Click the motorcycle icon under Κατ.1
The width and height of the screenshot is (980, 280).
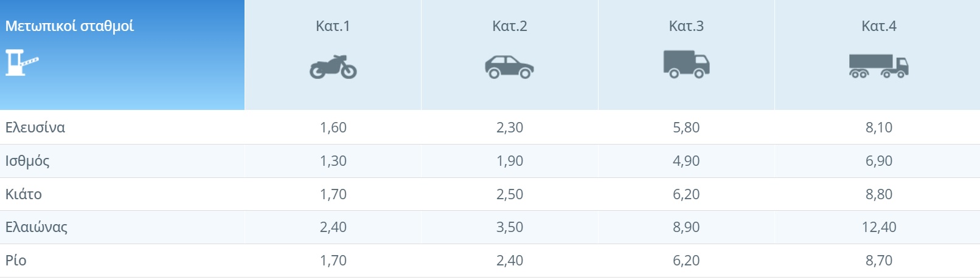click(333, 67)
